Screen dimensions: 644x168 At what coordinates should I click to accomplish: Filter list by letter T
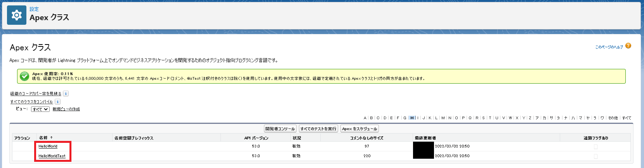(490, 118)
